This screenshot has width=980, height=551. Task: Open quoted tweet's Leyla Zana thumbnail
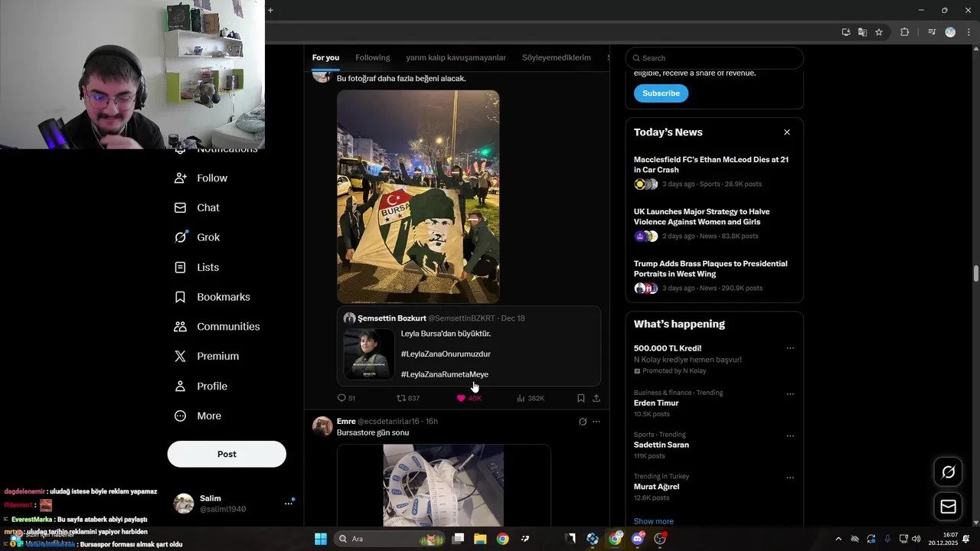click(x=369, y=354)
